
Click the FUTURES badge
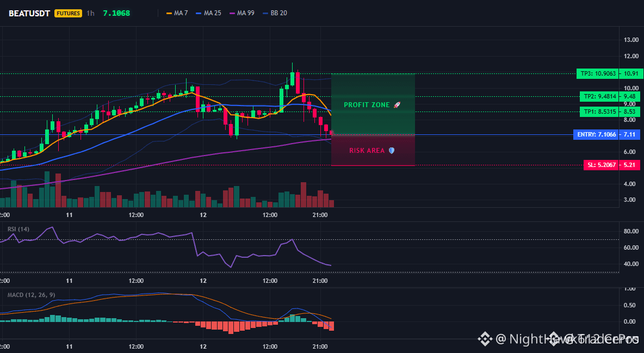(x=68, y=13)
